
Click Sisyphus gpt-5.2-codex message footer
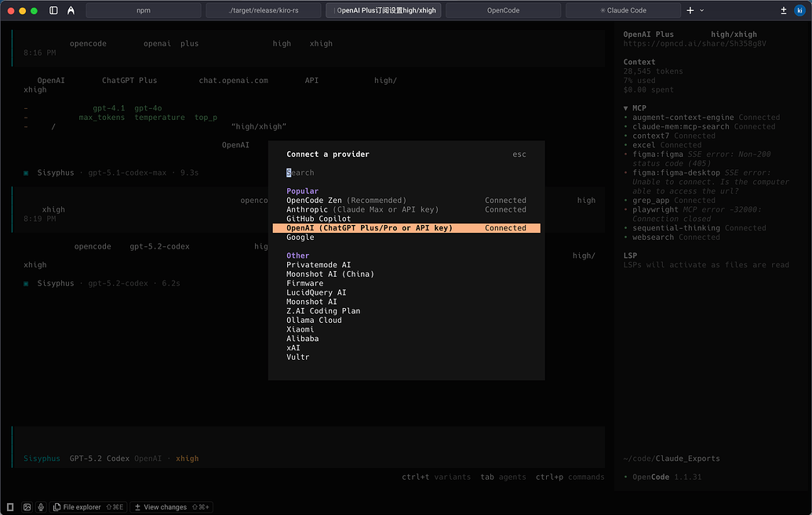(102, 284)
